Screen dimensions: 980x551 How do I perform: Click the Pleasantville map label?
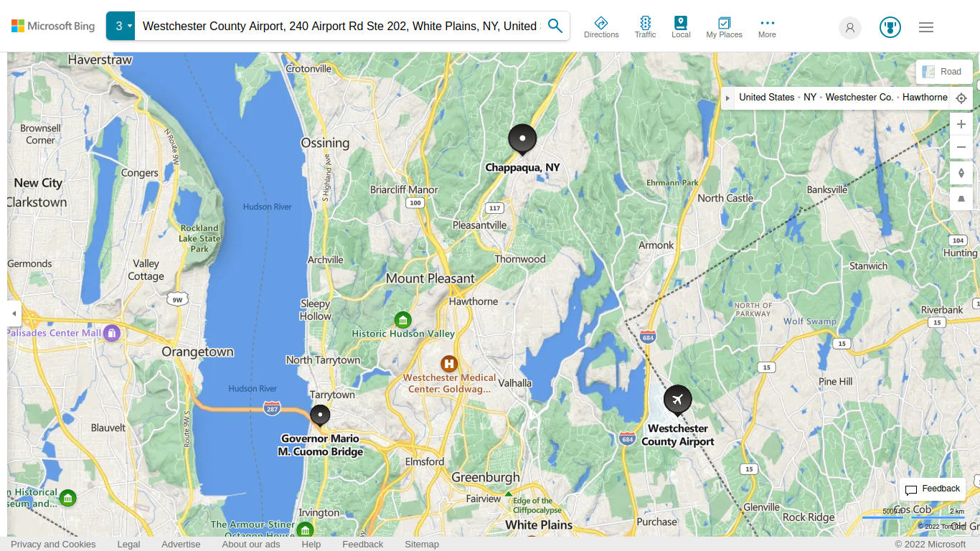click(x=480, y=225)
